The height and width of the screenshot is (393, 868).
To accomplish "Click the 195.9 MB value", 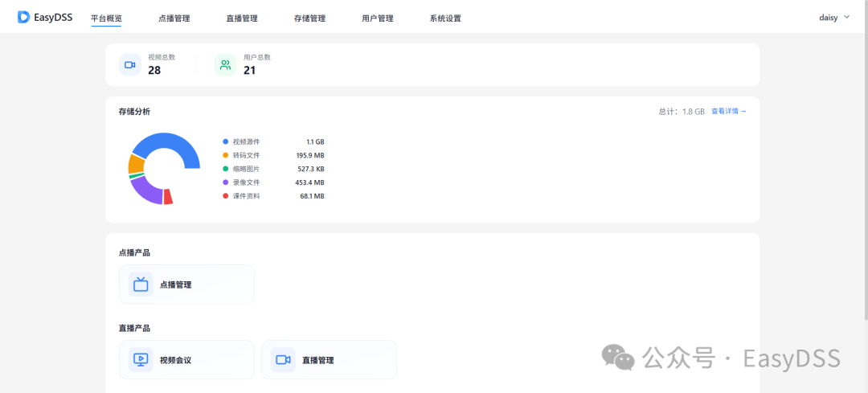I will (x=310, y=155).
